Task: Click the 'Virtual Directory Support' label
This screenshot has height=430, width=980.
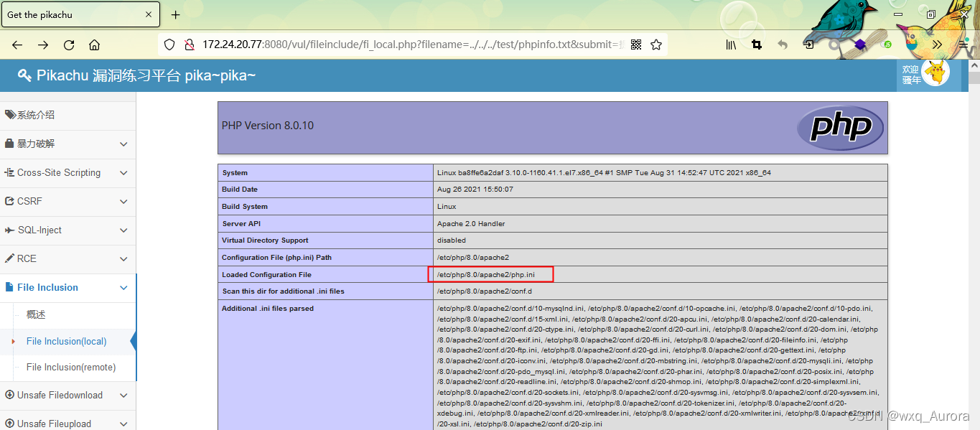Action: (265, 240)
